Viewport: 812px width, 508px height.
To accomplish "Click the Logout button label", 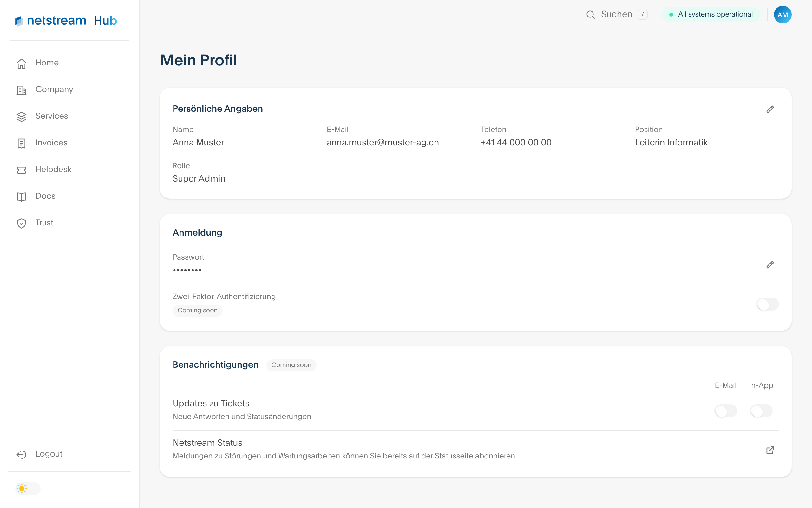I will click(x=49, y=454).
